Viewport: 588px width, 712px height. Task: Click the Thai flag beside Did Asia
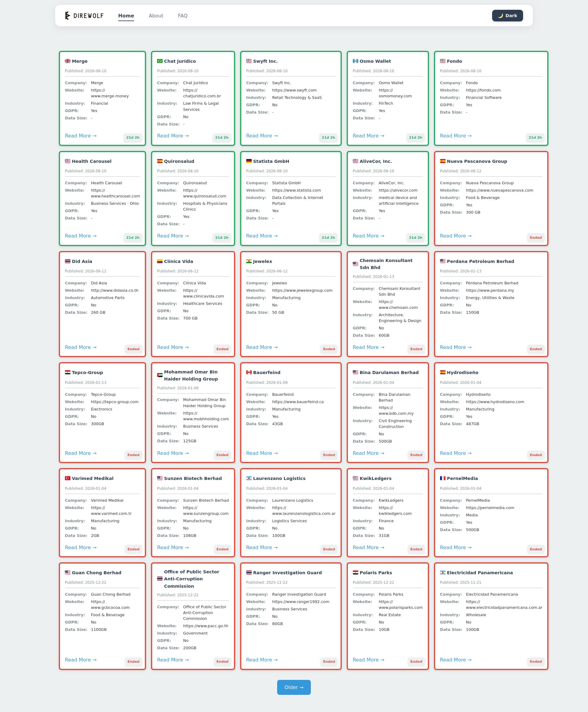pyautogui.click(x=68, y=261)
